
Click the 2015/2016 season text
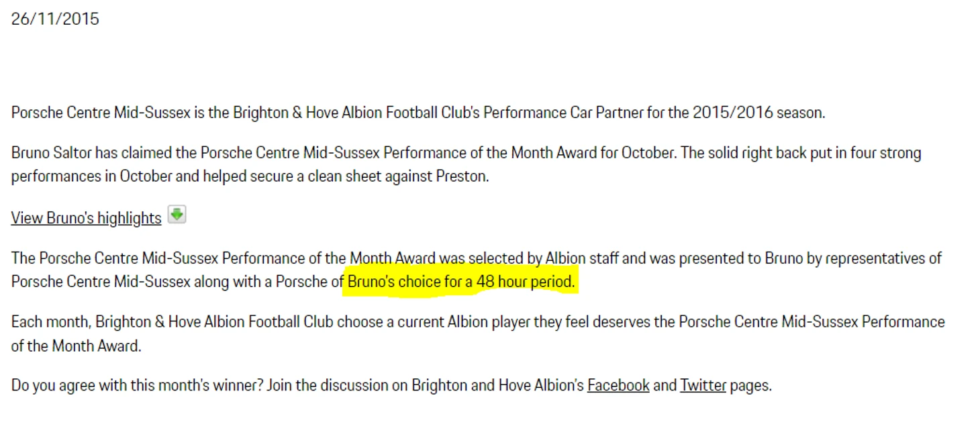point(758,113)
